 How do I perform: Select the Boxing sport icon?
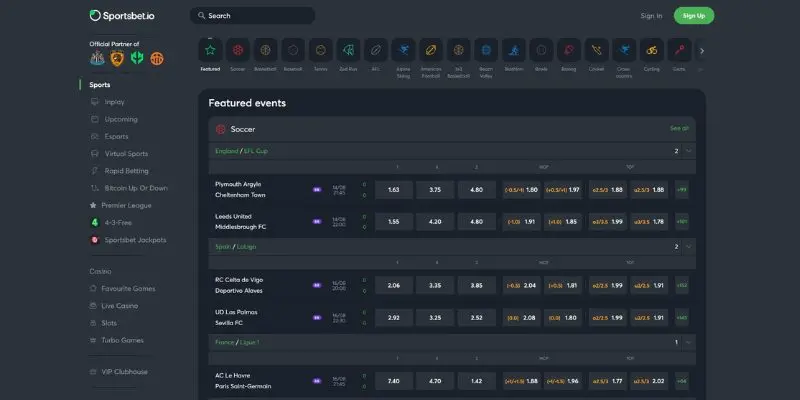pyautogui.click(x=569, y=50)
